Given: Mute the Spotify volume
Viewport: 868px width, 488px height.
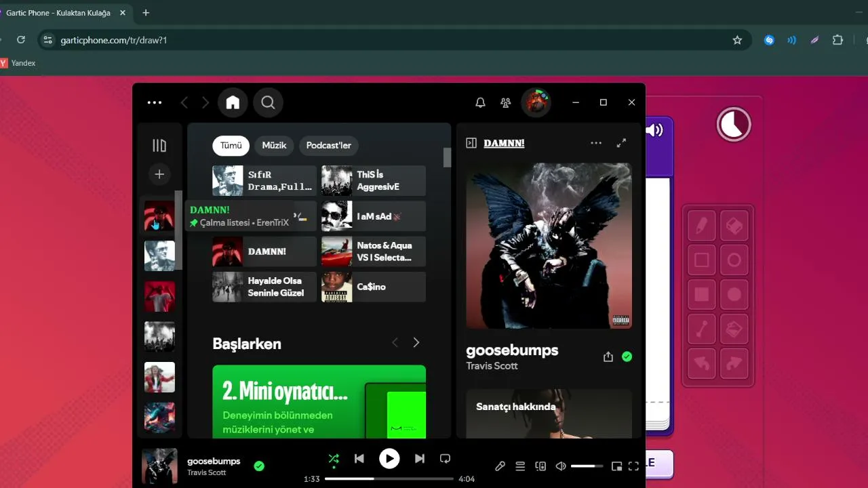Looking at the screenshot, I should pyautogui.click(x=561, y=466).
